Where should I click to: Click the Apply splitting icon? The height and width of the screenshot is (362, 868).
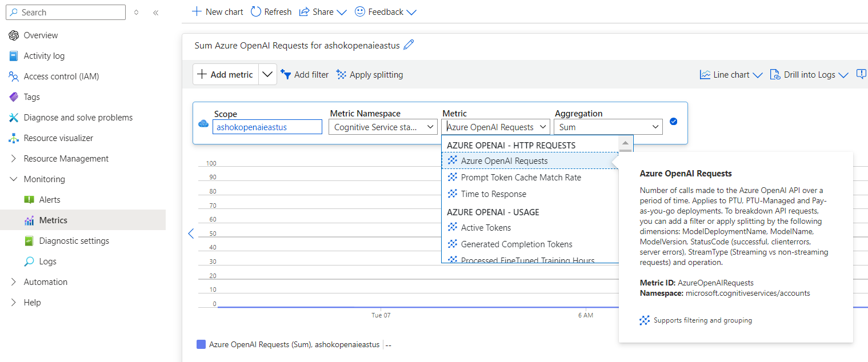coord(341,74)
